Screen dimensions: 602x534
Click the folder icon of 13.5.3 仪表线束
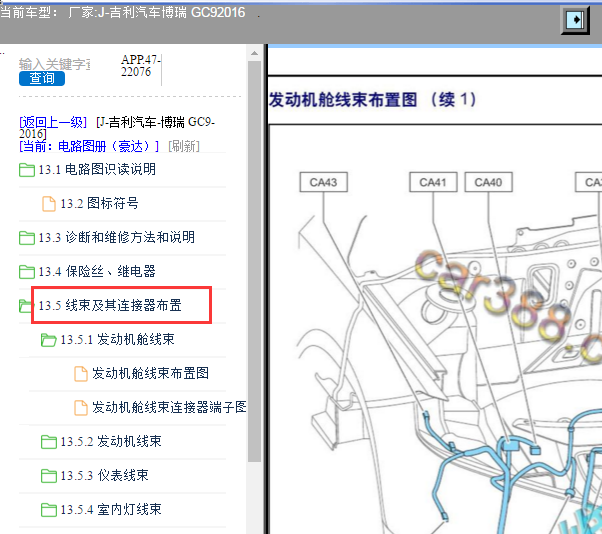[x=48, y=476]
